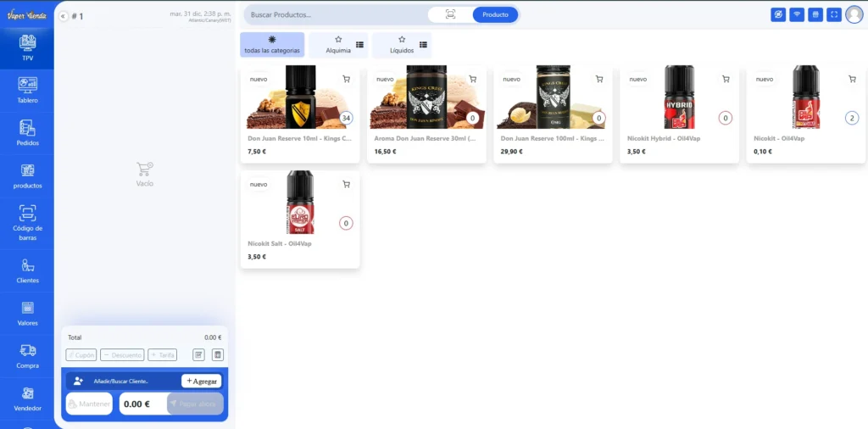This screenshot has width=868, height=429.
Task: Click the price '7,50 €'
Action: pyautogui.click(x=257, y=152)
